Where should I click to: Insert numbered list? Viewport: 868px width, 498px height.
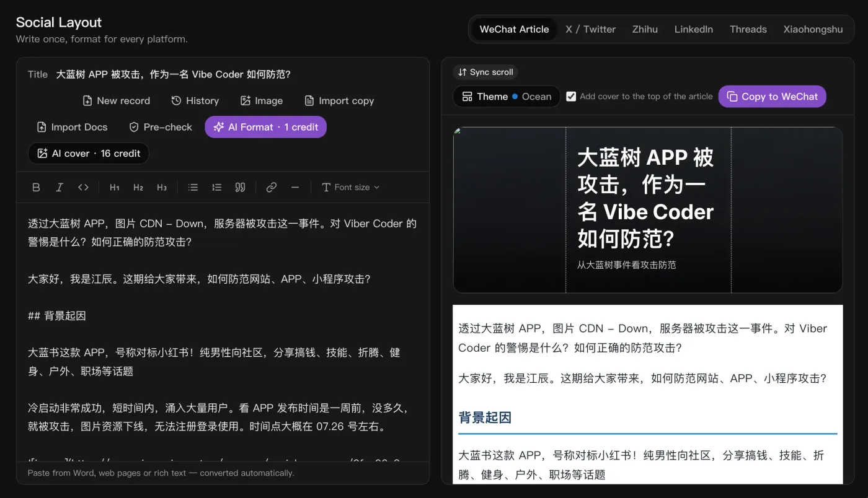(216, 187)
